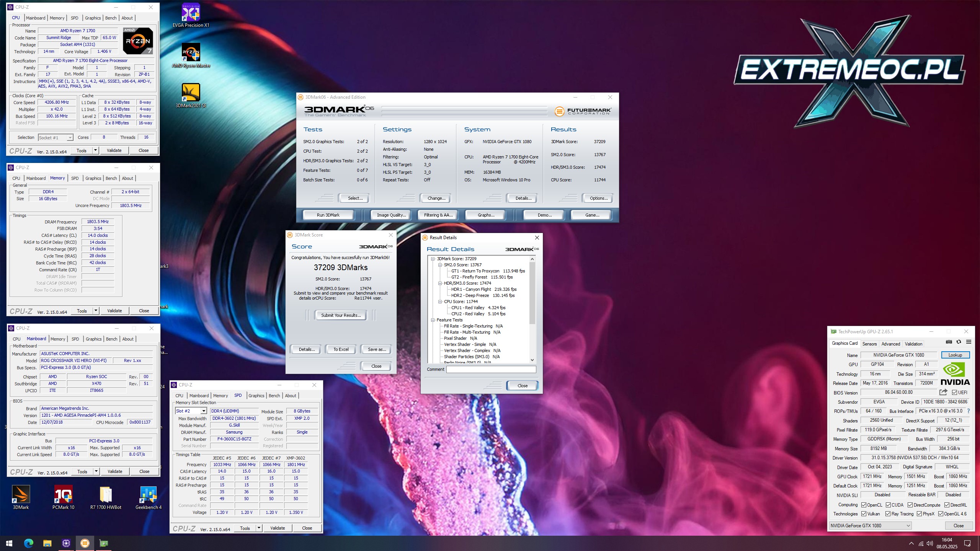The width and height of the screenshot is (980, 551).
Task: Open PCMark 10 desktop icon
Action: [x=64, y=497]
